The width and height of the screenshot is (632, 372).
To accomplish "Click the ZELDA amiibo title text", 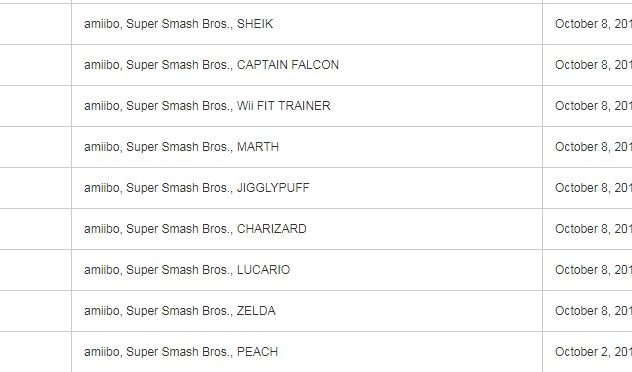I will (x=180, y=311).
